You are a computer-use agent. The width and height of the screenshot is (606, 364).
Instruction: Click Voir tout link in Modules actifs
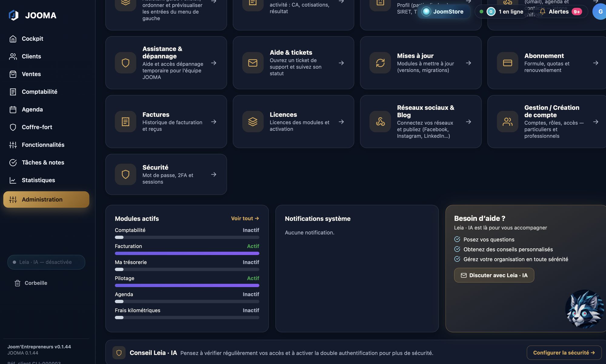click(245, 218)
